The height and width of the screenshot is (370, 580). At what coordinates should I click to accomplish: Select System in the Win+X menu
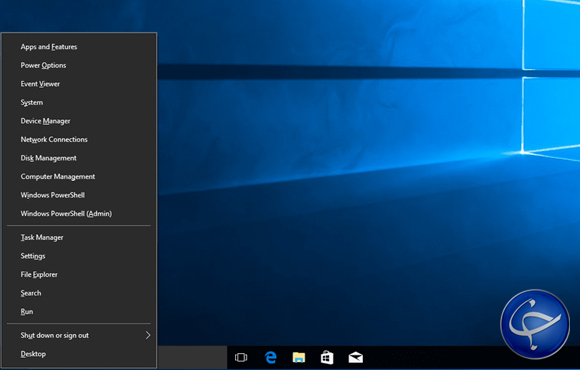[x=79, y=102]
